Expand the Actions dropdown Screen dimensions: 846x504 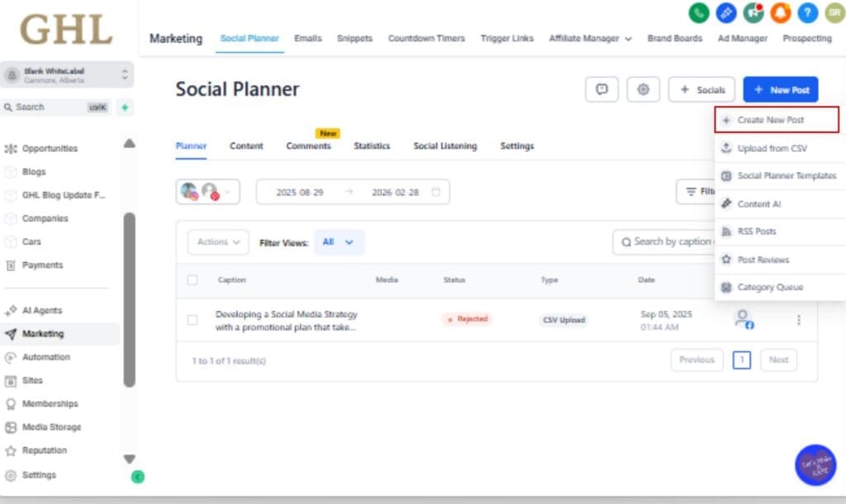(x=216, y=242)
